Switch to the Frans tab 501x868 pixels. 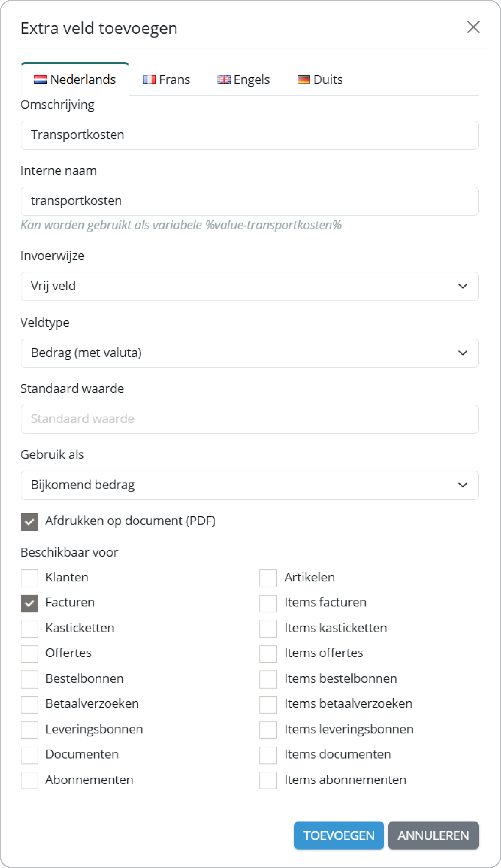pyautogui.click(x=167, y=80)
